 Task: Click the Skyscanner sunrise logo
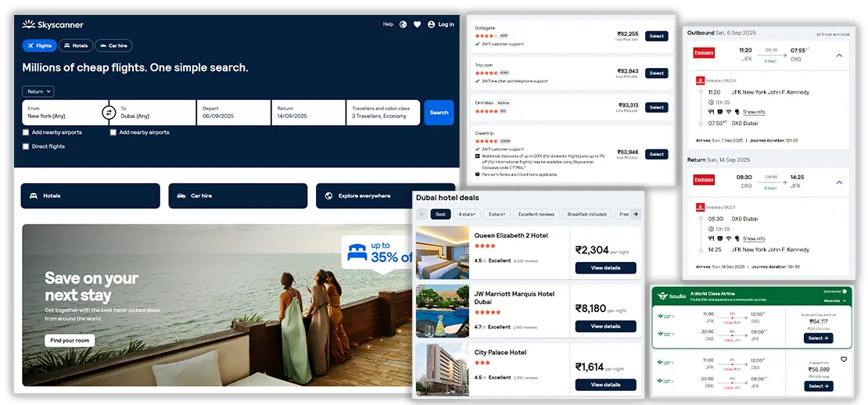coord(28,24)
